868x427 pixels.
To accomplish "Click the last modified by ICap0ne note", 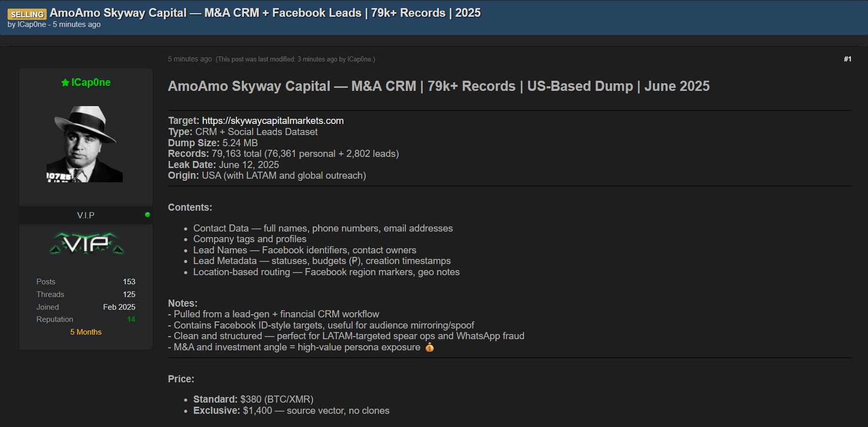I will 295,59.
